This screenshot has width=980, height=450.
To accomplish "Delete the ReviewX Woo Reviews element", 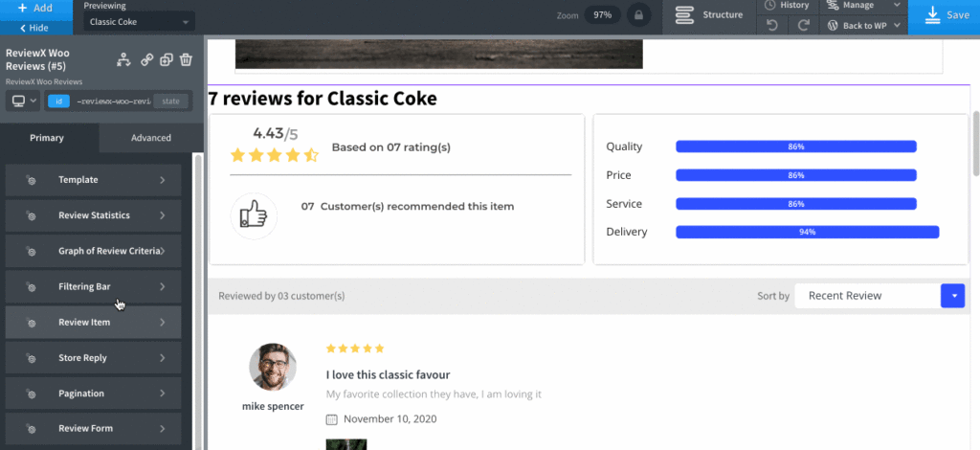I will [186, 59].
